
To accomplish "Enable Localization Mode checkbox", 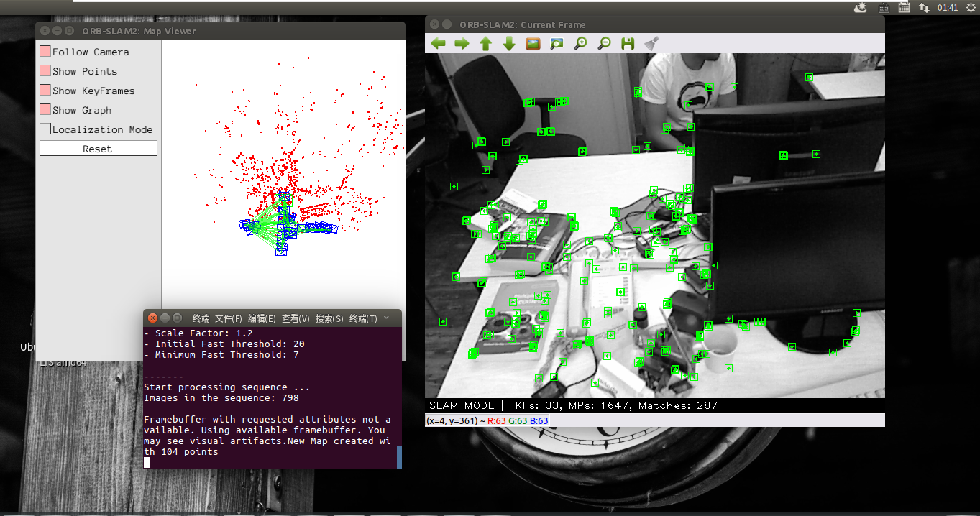I will (x=45, y=129).
